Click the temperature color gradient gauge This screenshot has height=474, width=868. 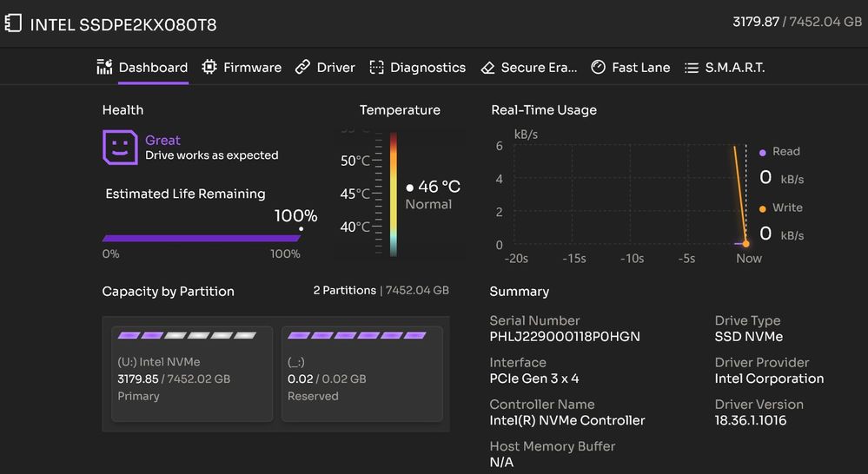393,194
